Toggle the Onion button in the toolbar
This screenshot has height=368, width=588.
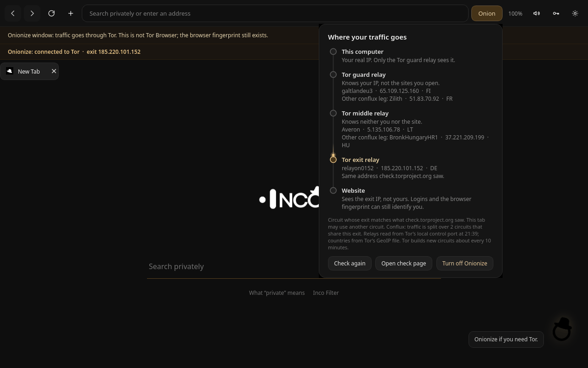click(x=486, y=13)
